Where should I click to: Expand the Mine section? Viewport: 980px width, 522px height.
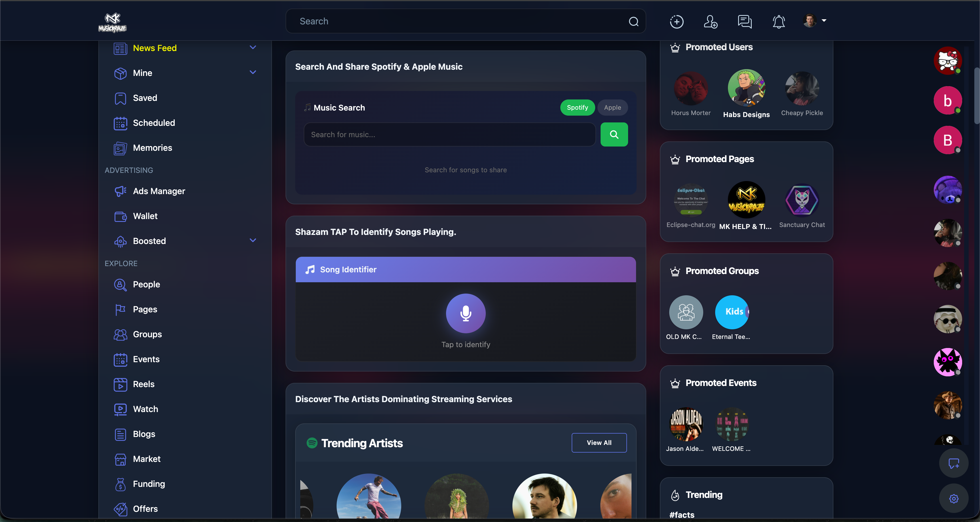(x=253, y=73)
